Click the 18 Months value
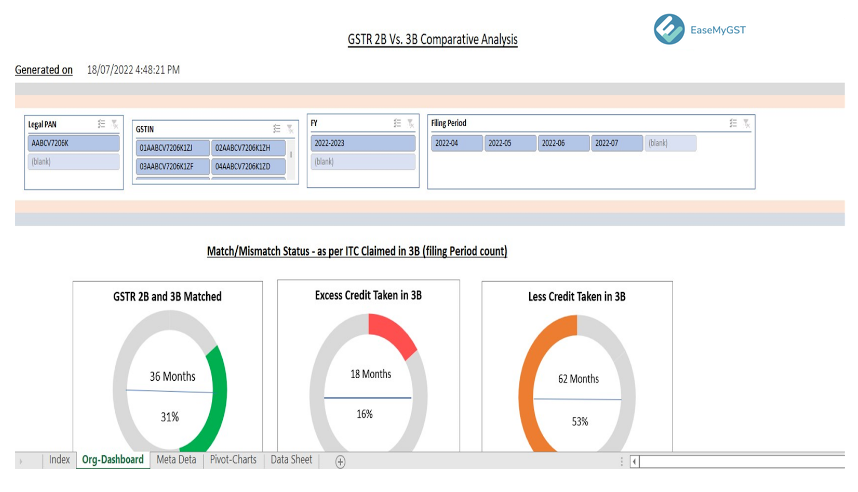Screen dimensions: 858x492 click(x=371, y=374)
